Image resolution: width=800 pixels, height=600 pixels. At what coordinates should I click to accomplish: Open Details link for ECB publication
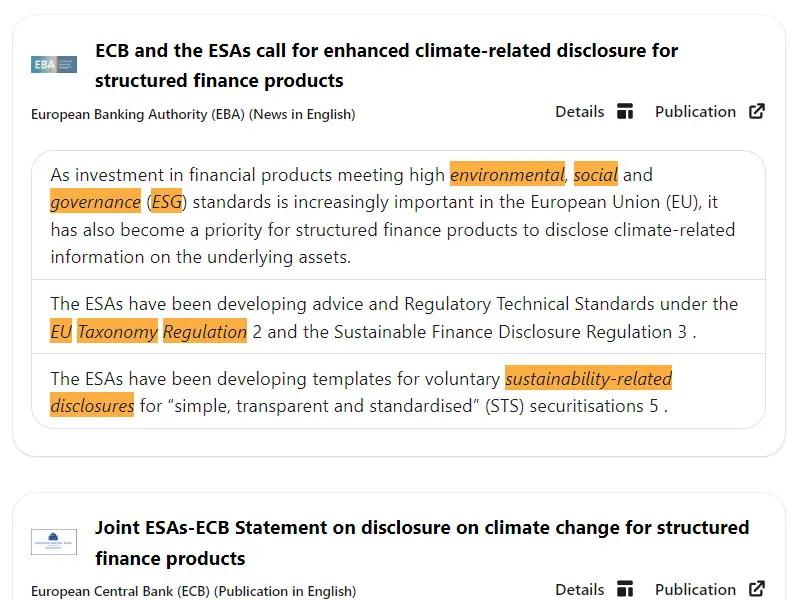click(x=580, y=589)
